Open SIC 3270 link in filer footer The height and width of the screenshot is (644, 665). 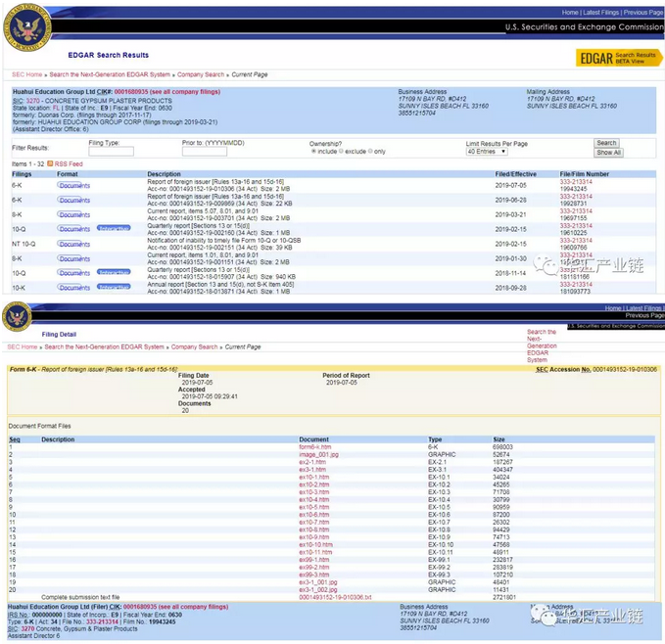coord(27,628)
